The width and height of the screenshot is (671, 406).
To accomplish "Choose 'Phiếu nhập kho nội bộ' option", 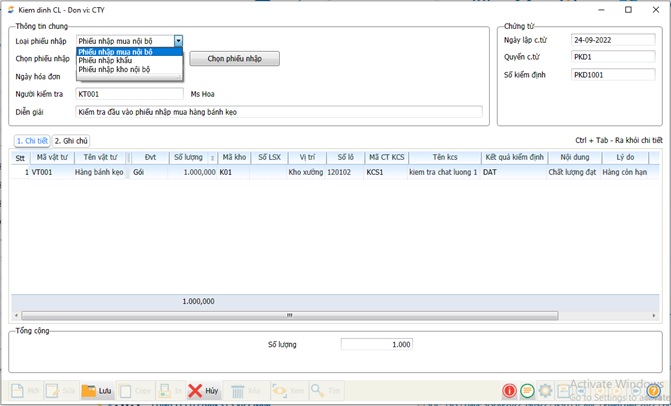I will click(113, 70).
